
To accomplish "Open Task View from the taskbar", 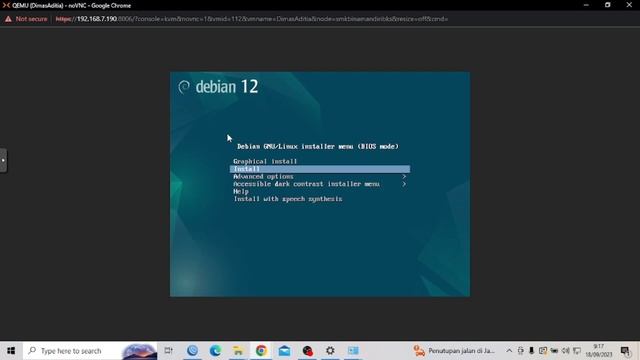I will 169,351.
